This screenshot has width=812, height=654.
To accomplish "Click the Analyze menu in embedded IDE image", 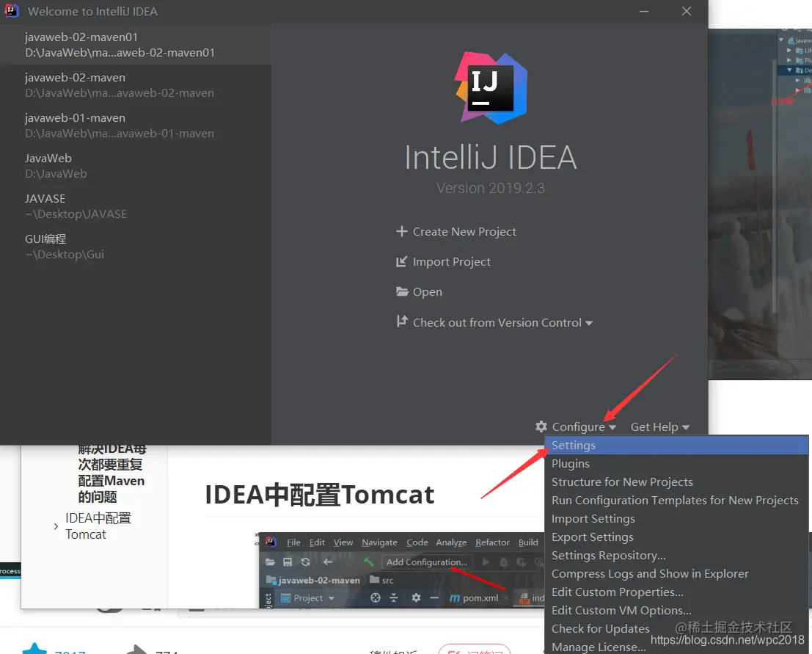I will tap(451, 542).
